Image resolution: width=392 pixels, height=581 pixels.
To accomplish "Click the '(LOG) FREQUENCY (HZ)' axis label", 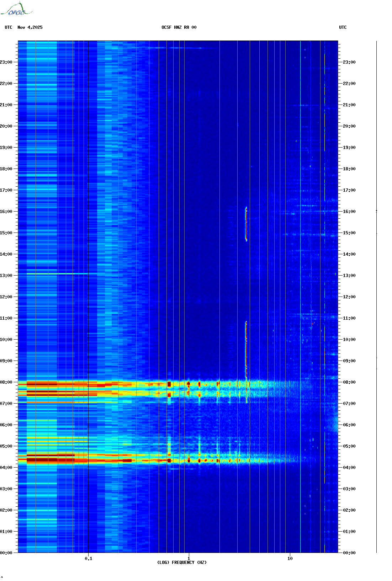I will (182, 563).
